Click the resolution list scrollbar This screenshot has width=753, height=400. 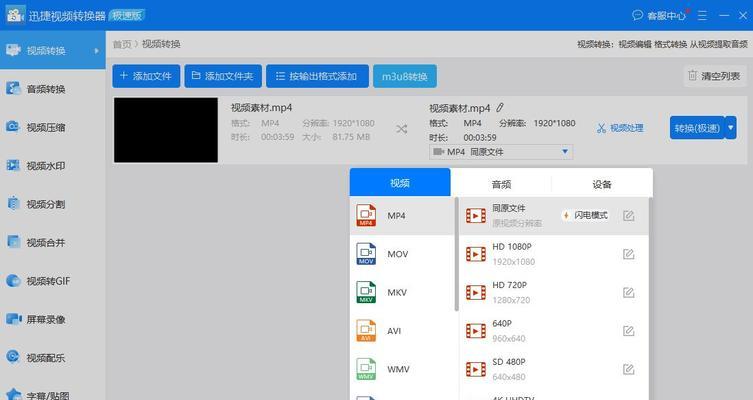[650, 298]
